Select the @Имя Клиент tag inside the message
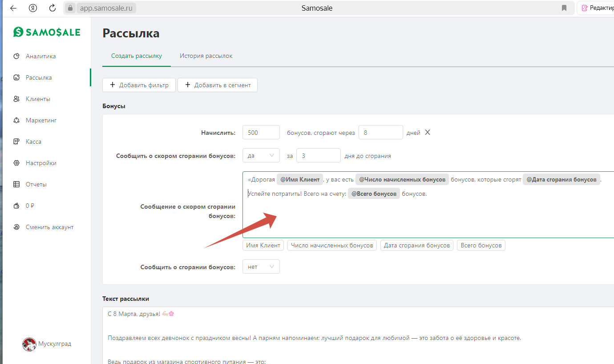Screen dimensions: 614x364 pos(300,180)
